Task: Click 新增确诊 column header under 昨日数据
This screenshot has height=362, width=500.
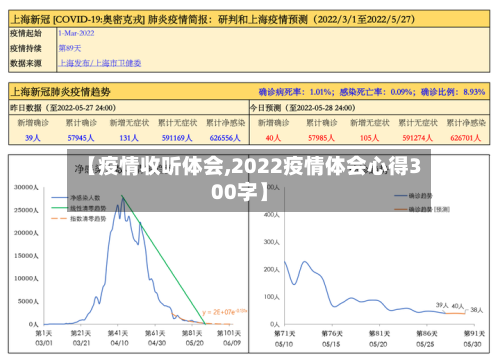Action: [33, 123]
